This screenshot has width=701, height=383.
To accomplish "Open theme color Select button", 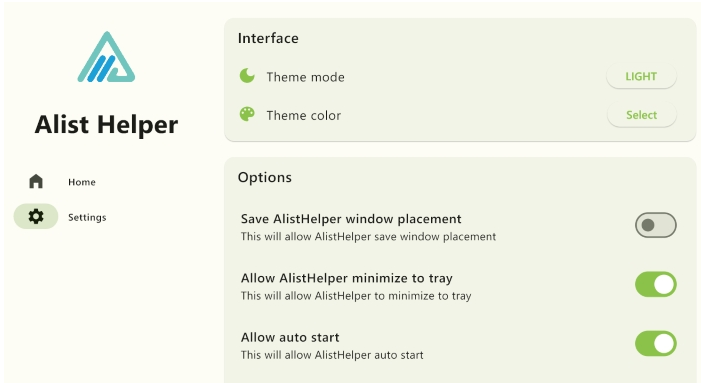I will (641, 115).
